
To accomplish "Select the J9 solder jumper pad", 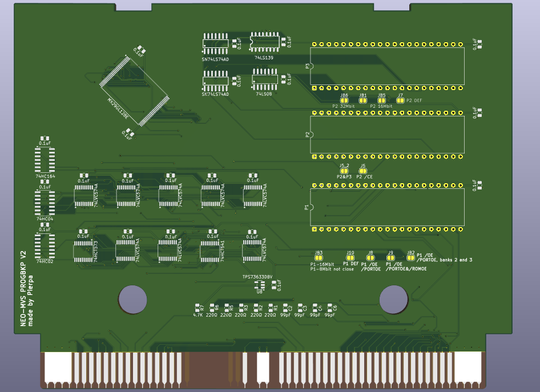I will click(x=390, y=258).
